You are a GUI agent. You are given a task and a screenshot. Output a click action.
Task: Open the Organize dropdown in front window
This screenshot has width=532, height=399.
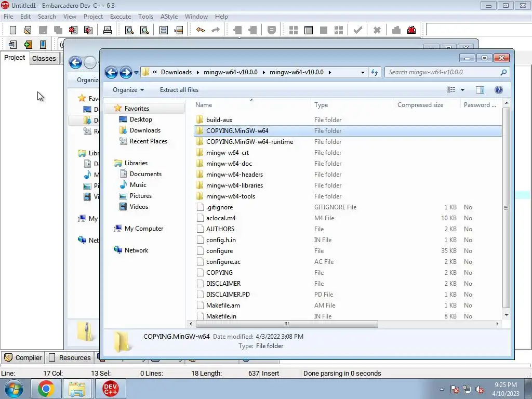tap(128, 89)
